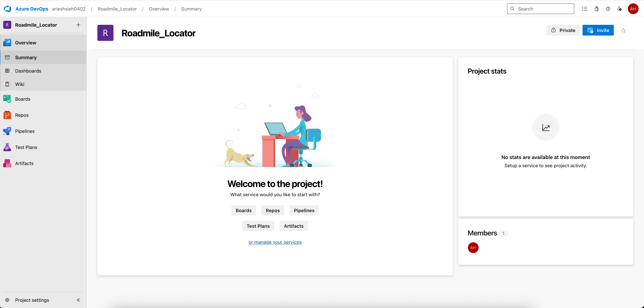This screenshot has height=308, width=644.
Task: Open Boards from the sidebar
Action: click(x=22, y=99)
